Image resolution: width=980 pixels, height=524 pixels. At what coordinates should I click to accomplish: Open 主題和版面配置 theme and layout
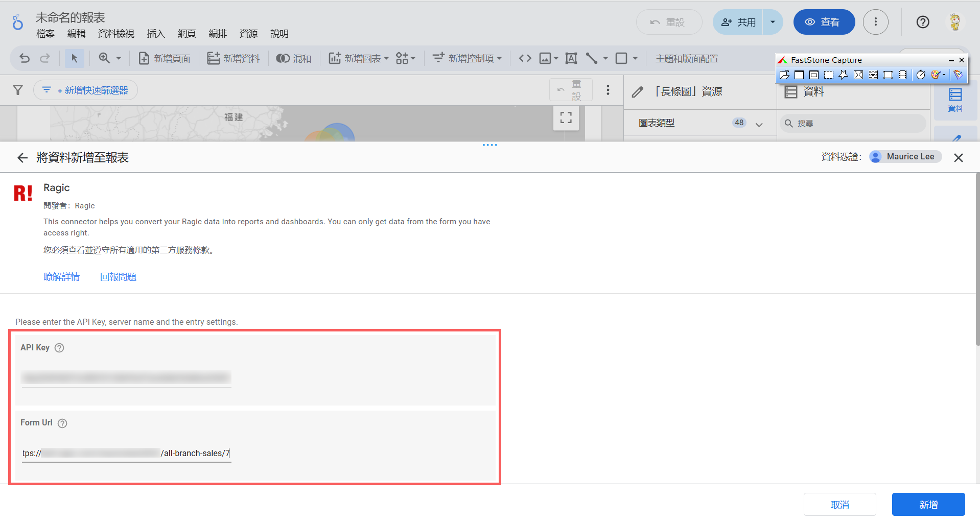[x=687, y=59]
